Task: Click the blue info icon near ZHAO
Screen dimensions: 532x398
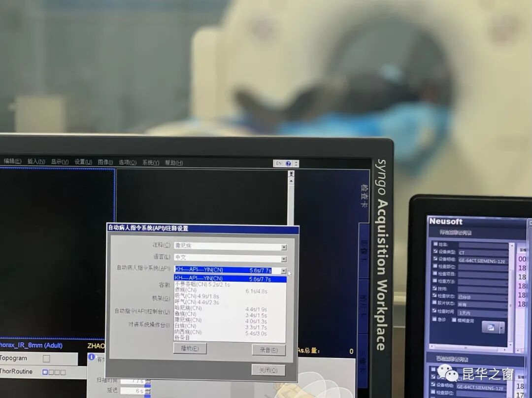Action: [x=92, y=357]
